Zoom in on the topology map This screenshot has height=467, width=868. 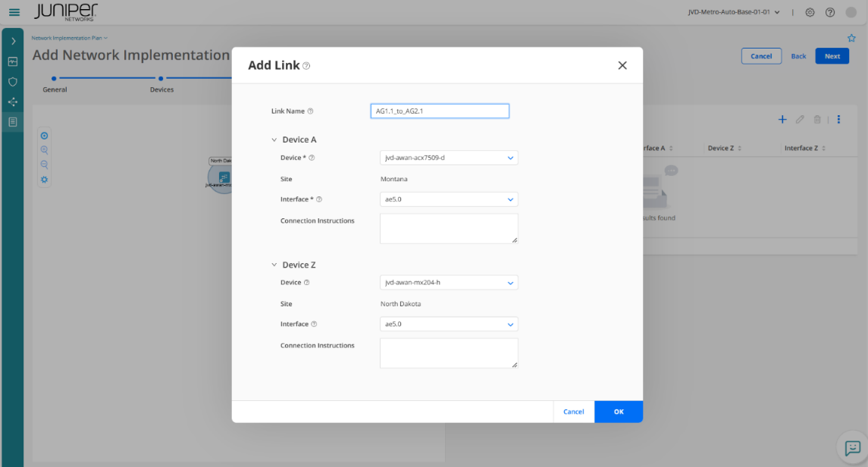click(x=44, y=150)
